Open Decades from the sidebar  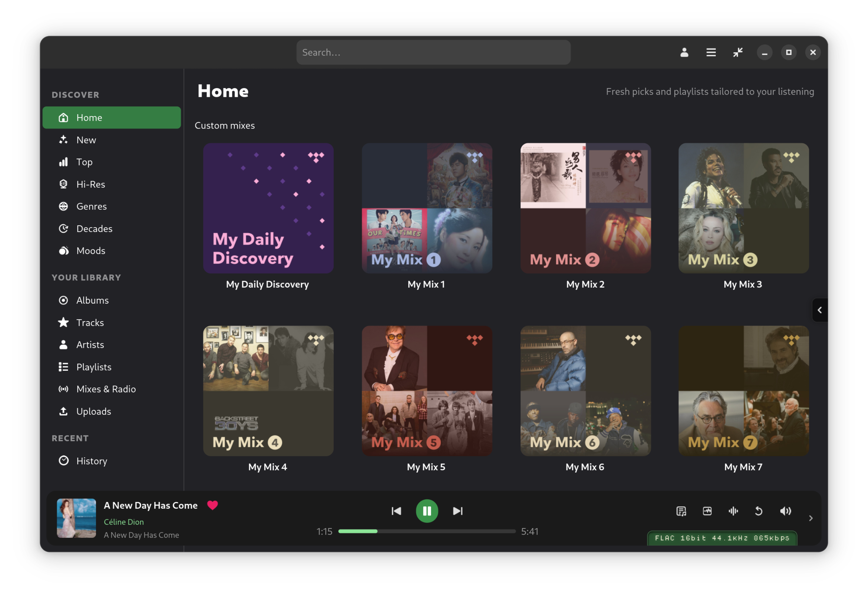click(112, 228)
